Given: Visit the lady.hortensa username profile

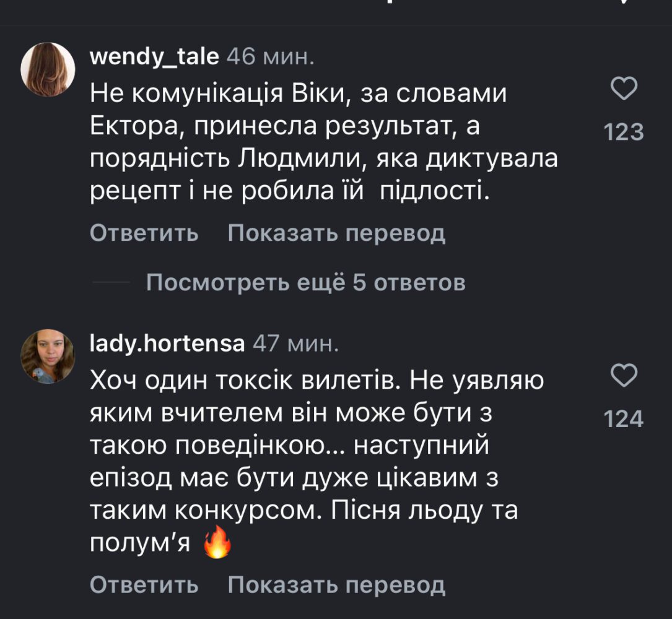Looking at the screenshot, I should click(167, 344).
